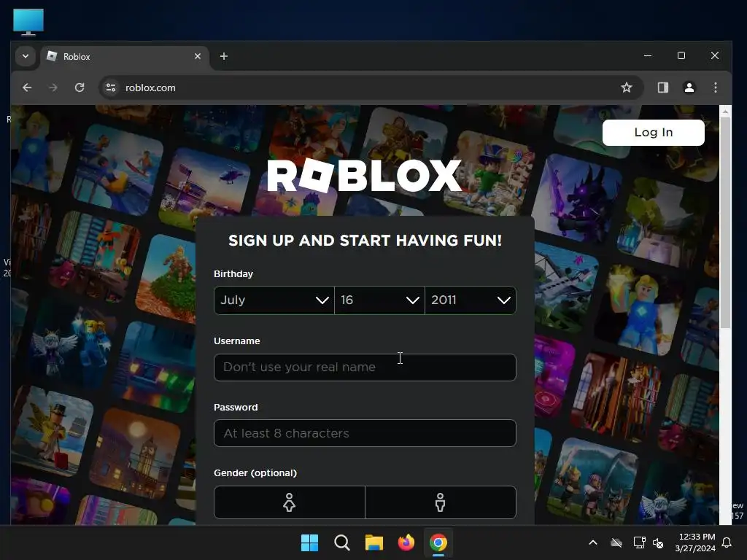The height and width of the screenshot is (560, 747).
Task: Open the Chrome three-dot menu
Action: 716,87
